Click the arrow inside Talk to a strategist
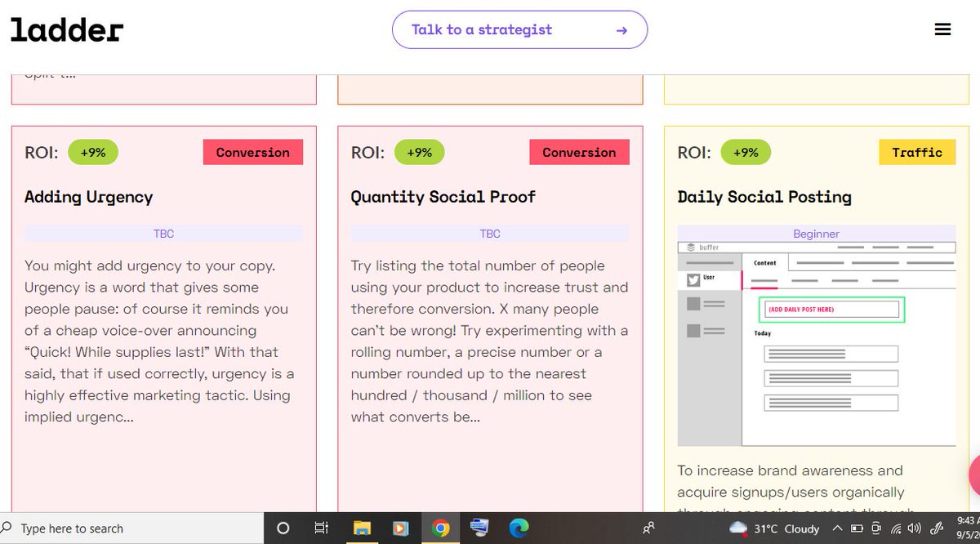This screenshot has width=980, height=544. click(x=621, y=30)
